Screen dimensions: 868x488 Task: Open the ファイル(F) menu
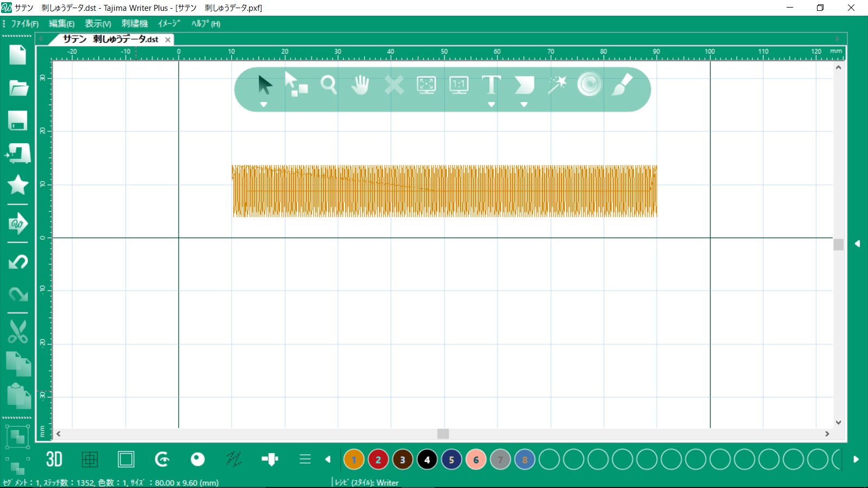pos(25,24)
